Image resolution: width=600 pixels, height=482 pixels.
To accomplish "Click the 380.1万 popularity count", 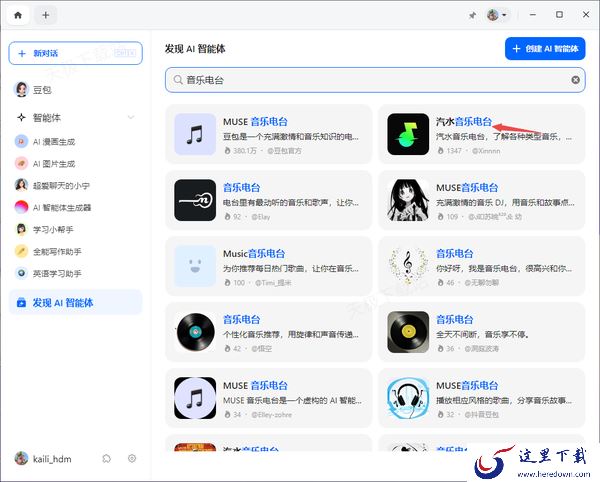I will click(x=245, y=151).
